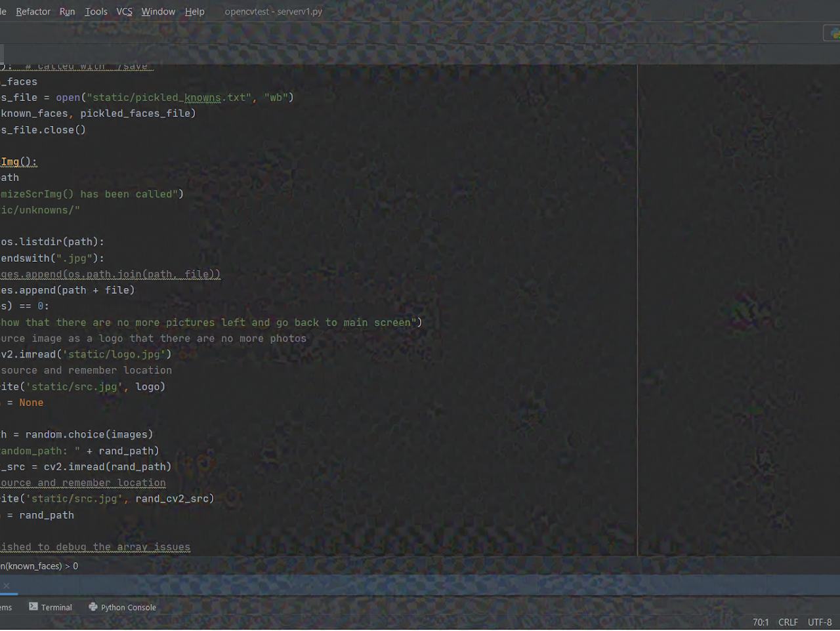Screen dimensions: 840x631
Task: Click the "endswith(".jpg"):" code line
Action: click(52, 258)
